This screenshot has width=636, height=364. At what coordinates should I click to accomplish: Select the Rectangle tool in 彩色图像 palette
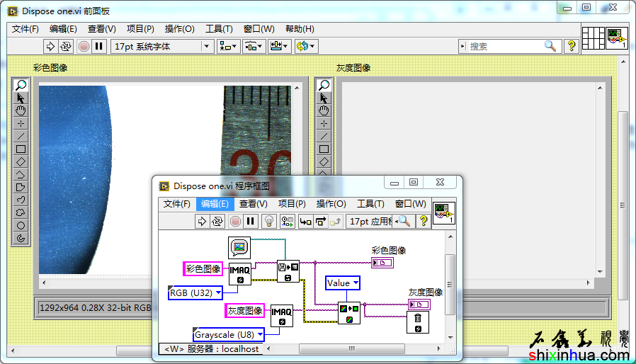point(21,149)
